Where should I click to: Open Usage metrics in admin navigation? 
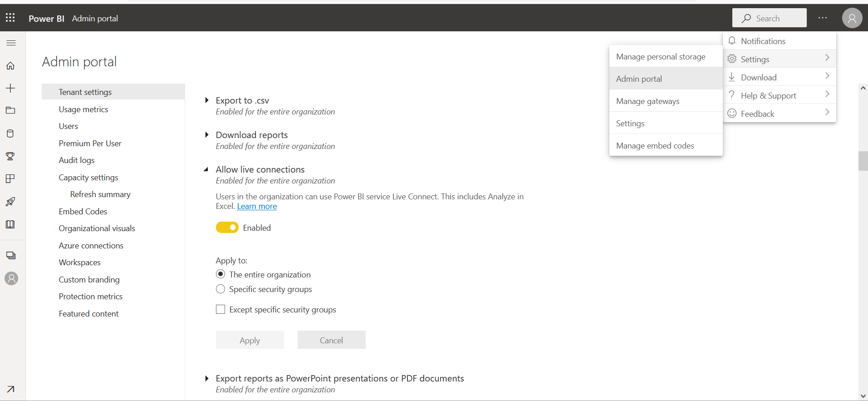pyautogui.click(x=83, y=109)
